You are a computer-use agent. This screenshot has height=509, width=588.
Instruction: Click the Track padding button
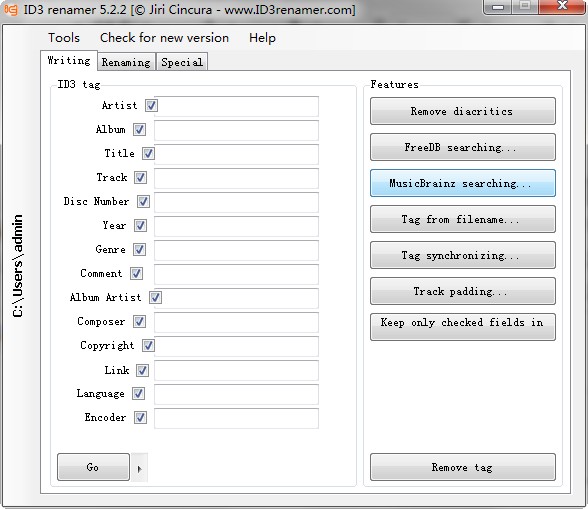[463, 291]
